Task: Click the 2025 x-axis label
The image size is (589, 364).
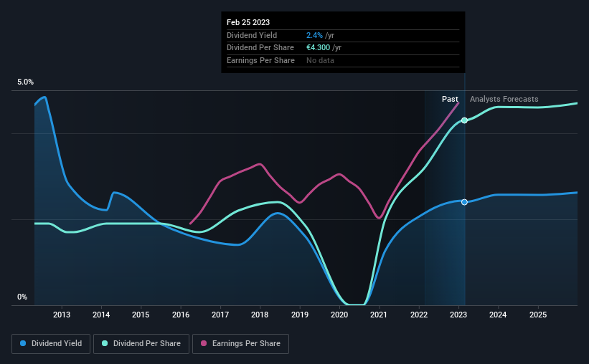Action: point(538,315)
